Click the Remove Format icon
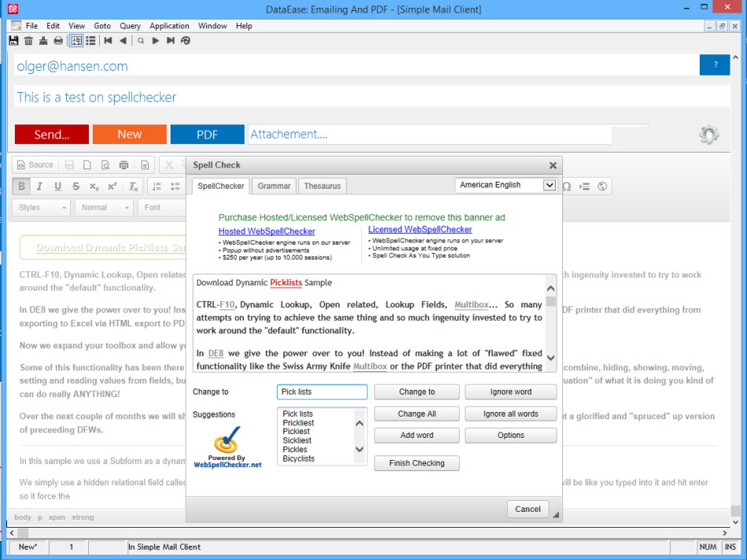 [x=134, y=186]
